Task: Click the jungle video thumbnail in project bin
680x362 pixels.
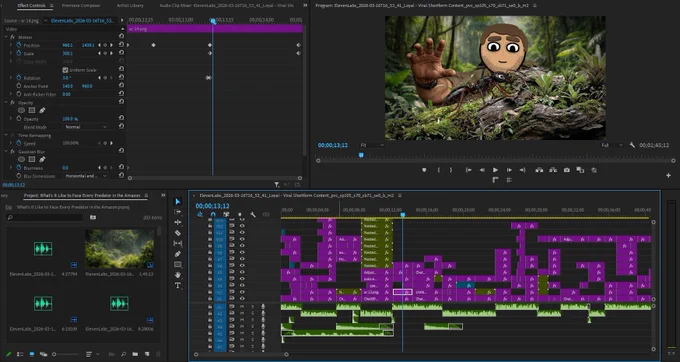Action: pos(119,249)
